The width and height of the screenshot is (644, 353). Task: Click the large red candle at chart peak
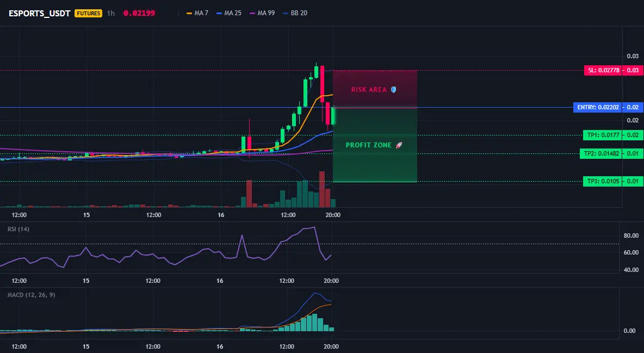(323, 84)
